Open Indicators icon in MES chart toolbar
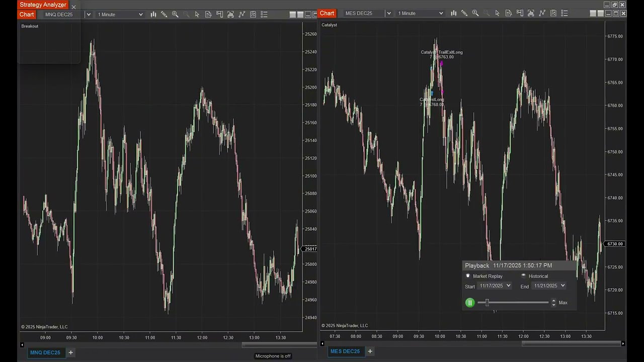This screenshot has height=362, width=644. point(542,14)
